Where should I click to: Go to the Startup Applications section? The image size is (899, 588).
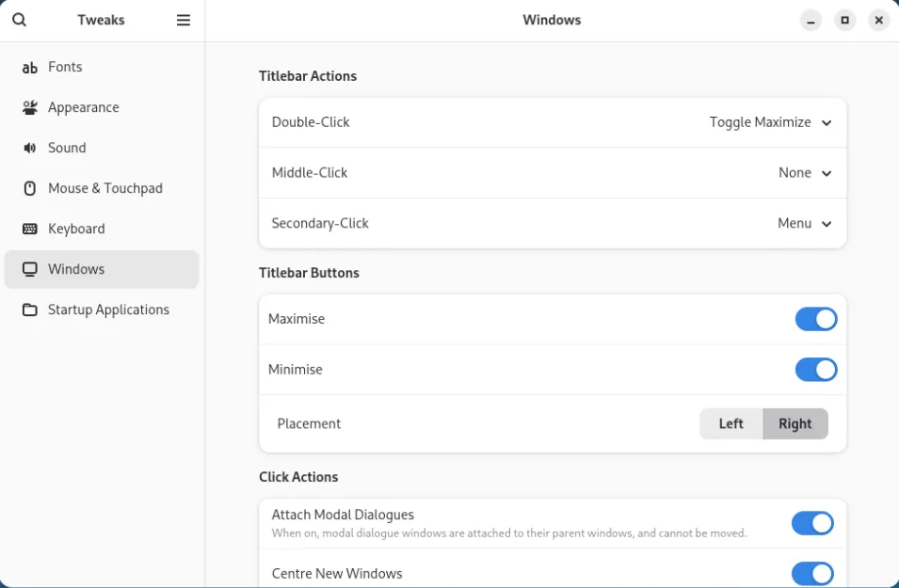[108, 310]
